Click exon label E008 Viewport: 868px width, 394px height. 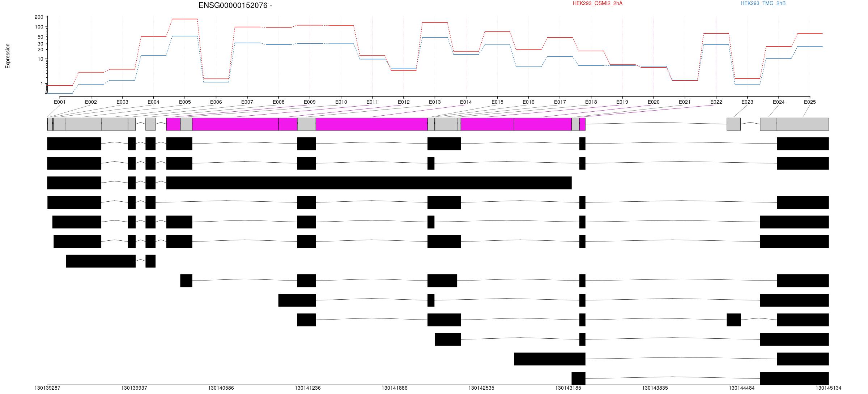[x=278, y=102]
